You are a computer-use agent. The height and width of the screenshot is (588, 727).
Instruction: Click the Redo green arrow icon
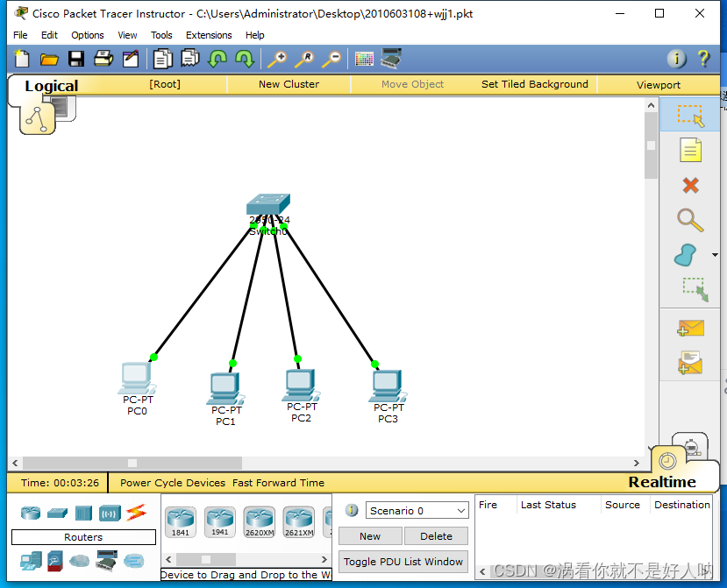pos(245,59)
